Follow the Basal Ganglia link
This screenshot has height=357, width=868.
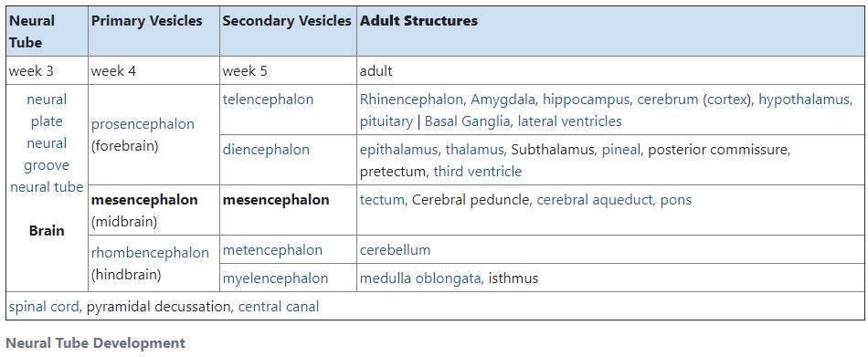[x=467, y=121]
